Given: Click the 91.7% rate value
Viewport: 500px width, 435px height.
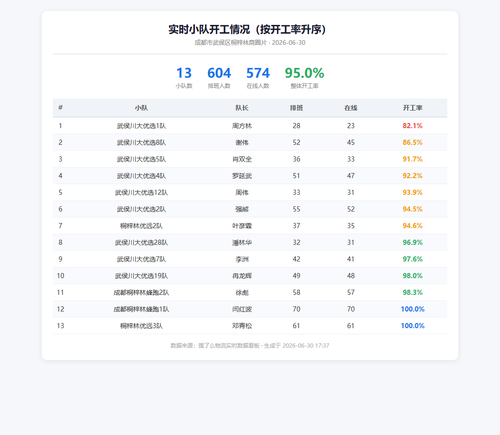Looking at the screenshot, I should pyautogui.click(x=413, y=159).
